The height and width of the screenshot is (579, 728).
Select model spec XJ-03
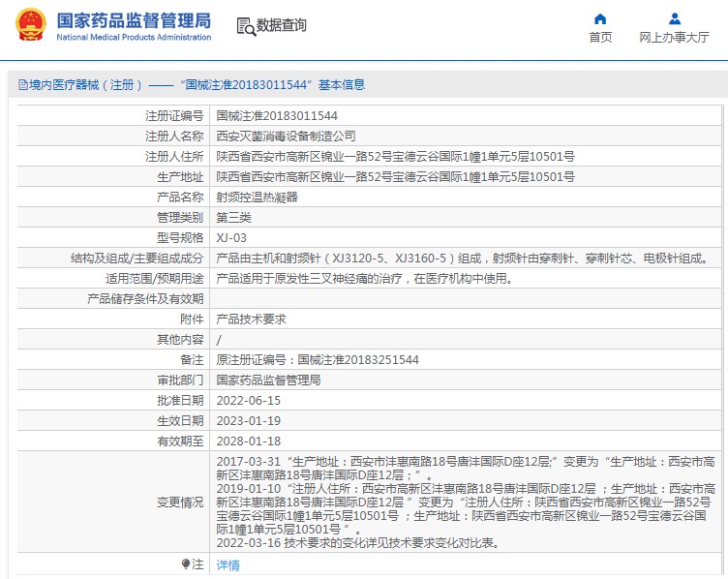(x=231, y=238)
